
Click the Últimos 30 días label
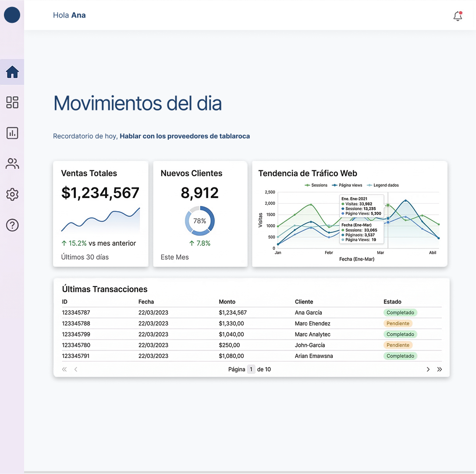[x=85, y=257]
